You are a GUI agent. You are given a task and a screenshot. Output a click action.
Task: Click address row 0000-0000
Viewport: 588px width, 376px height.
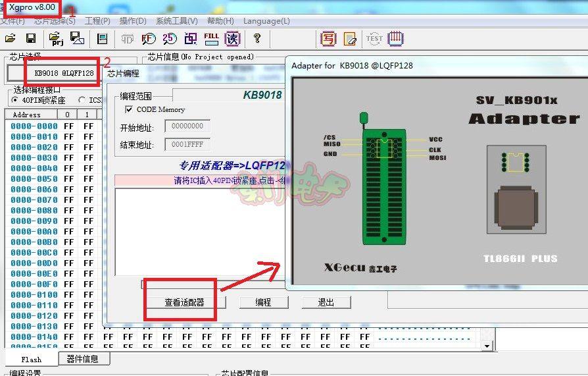34,126
